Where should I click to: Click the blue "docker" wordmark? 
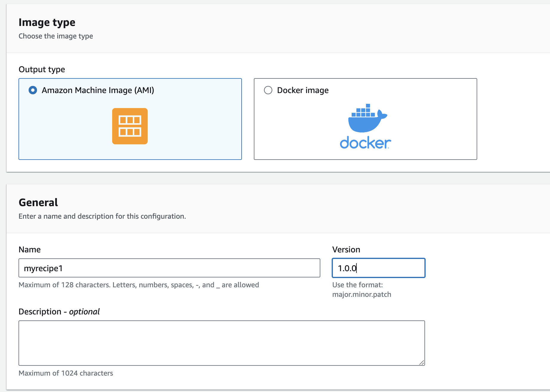tap(365, 143)
